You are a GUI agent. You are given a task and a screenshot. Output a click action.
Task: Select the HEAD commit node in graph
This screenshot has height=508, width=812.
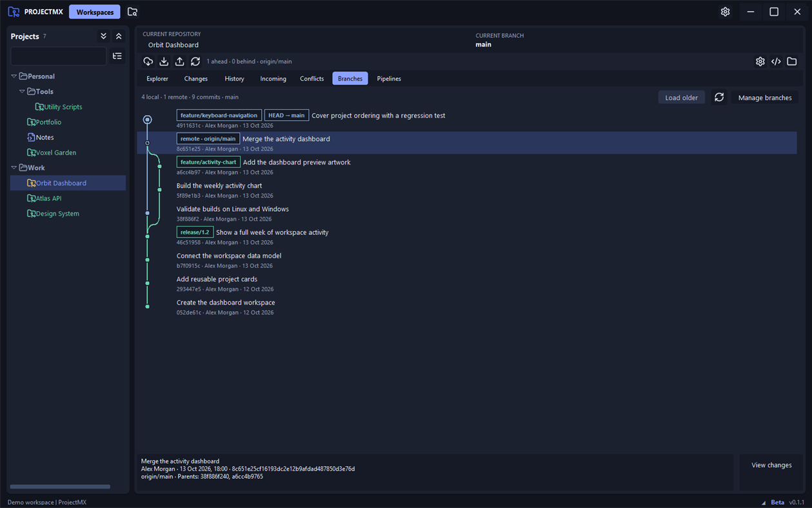click(x=148, y=119)
